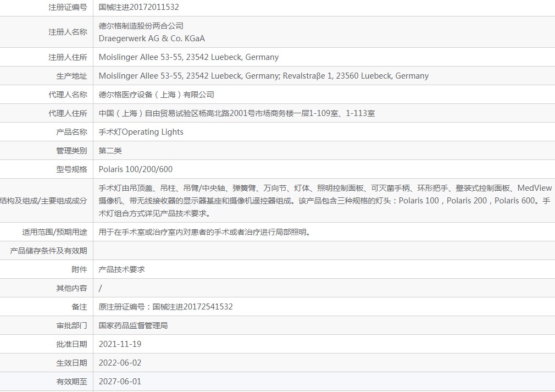This screenshot has height=392, width=555.
Task: Select the registrant address Moislinger Allee value
Action: 188,57
